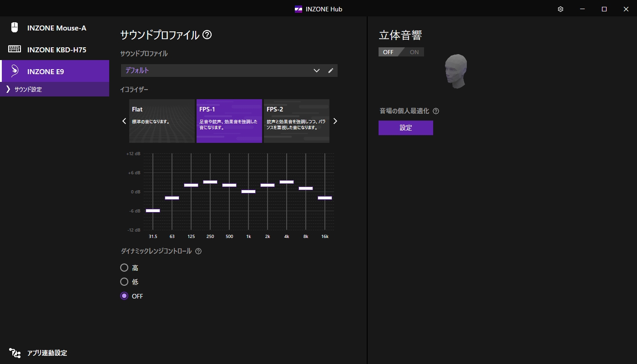Image resolution: width=637 pixels, height=364 pixels.
Task: Click the -12 dB axis label
Action: point(134,230)
